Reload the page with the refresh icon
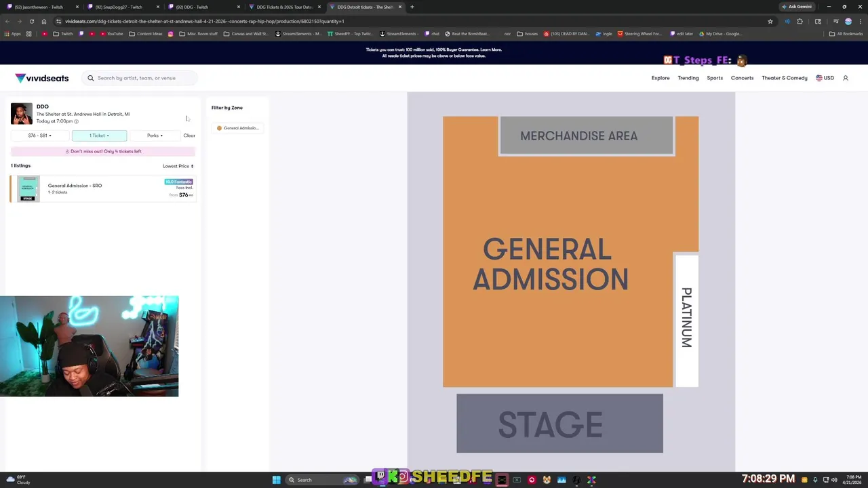 31,21
